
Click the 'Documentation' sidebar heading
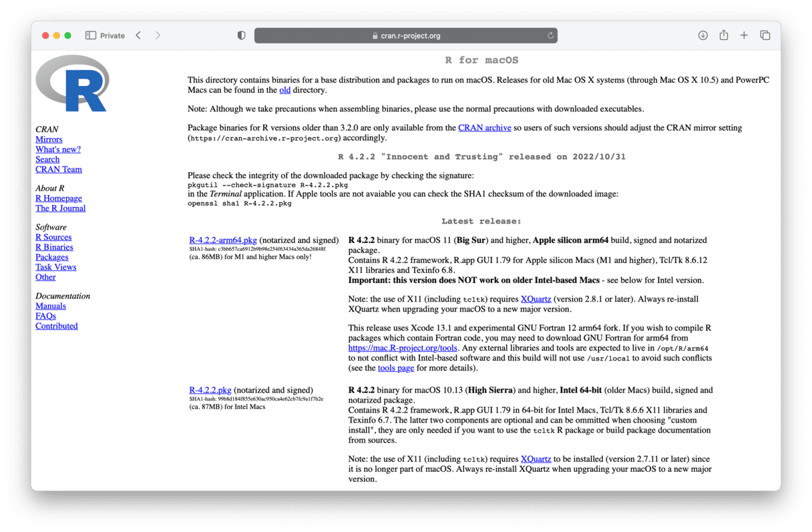(63, 296)
